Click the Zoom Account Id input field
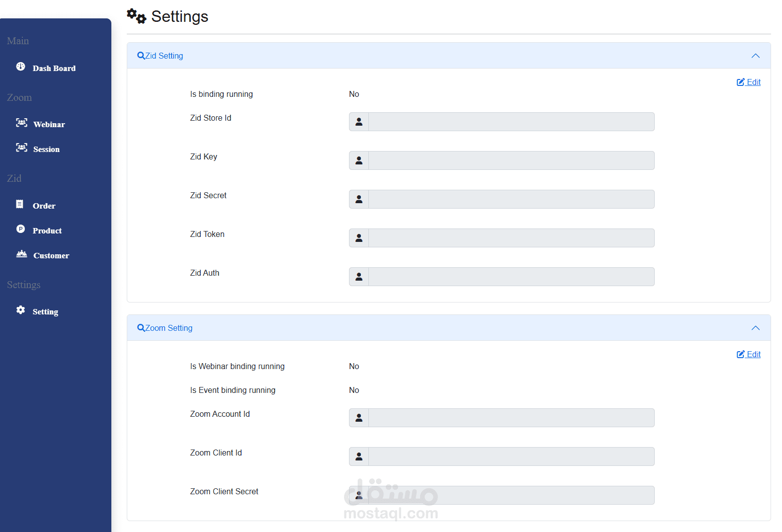 (x=511, y=418)
